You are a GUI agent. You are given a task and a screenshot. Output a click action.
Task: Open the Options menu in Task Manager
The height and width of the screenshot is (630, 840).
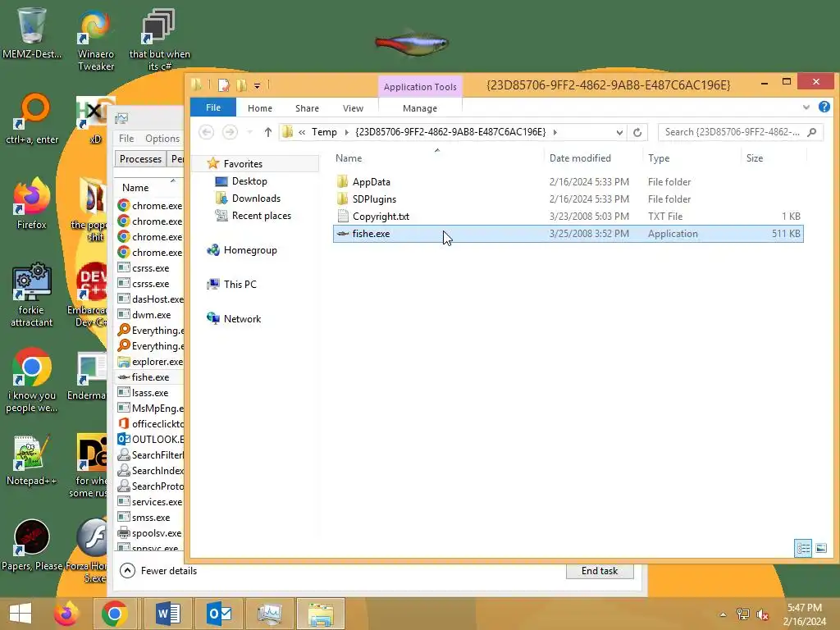(x=162, y=138)
